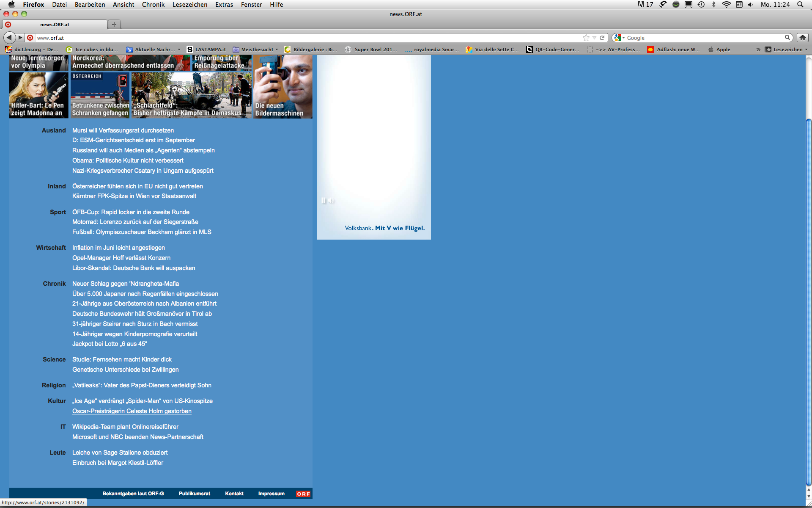Image resolution: width=812 pixels, height=508 pixels.
Task: Open the Schlachtfeld Damaskus story image
Action: [192, 95]
